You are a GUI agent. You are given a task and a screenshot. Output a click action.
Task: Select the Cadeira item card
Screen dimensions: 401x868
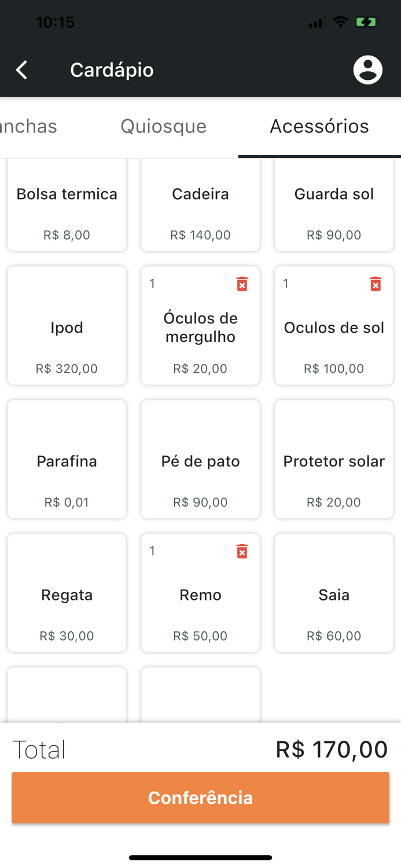(200, 205)
